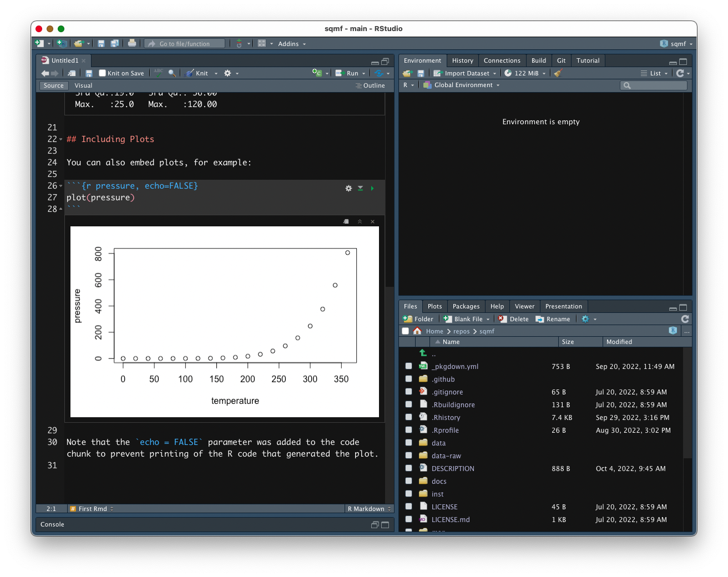Save all open documents icon
Screen dimensions: 728x577
coord(114,43)
